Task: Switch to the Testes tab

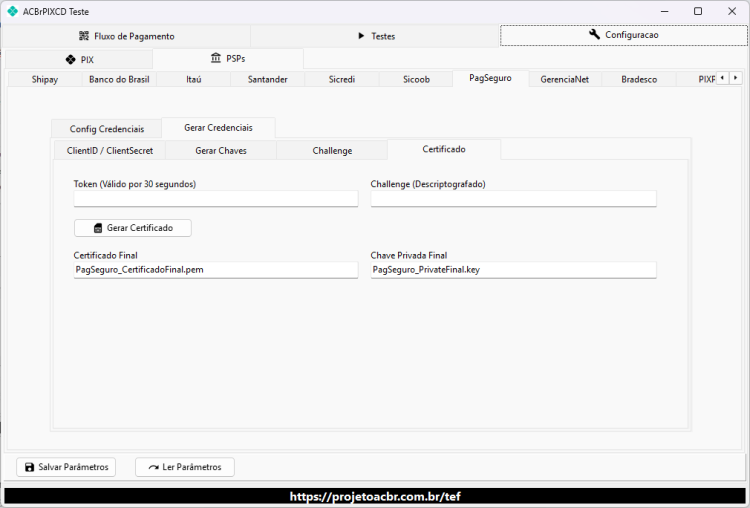Action: 375,36
